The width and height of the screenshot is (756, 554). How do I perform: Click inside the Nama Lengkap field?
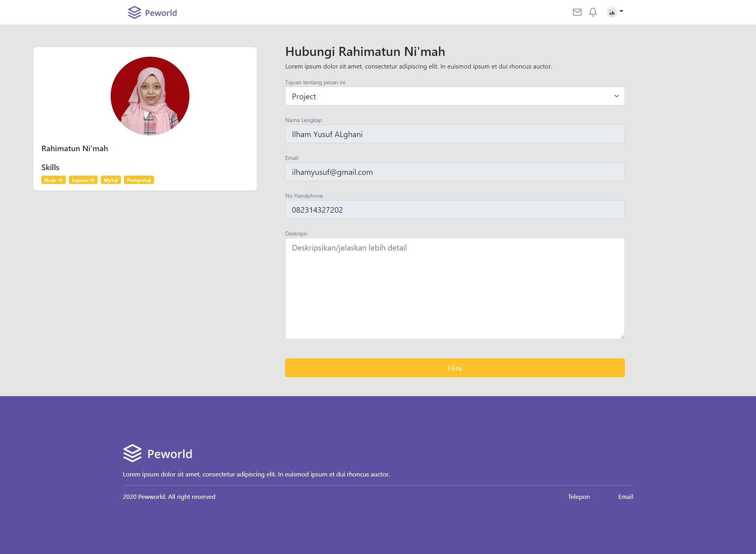[454, 134]
